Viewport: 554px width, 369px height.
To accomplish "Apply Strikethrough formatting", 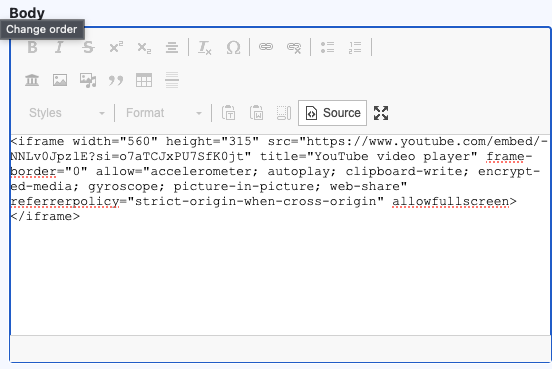I will pyautogui.click(x=88, y=47).
